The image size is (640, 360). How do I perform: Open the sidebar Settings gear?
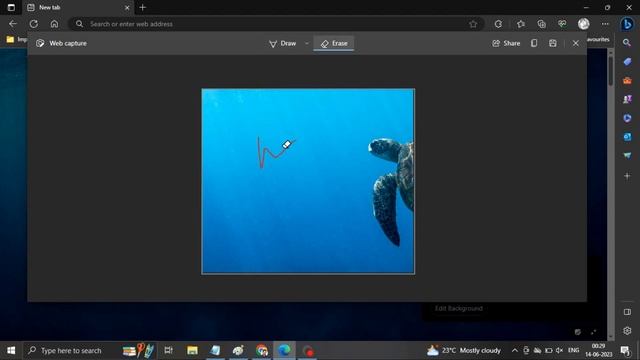pyautogui.click(x=627, y=331)
